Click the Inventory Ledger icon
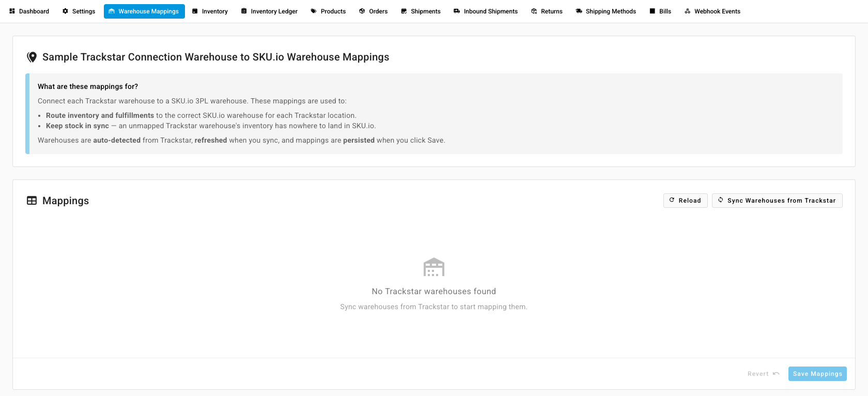This screenshot has width=868, height=396. (x=244, y=11)
